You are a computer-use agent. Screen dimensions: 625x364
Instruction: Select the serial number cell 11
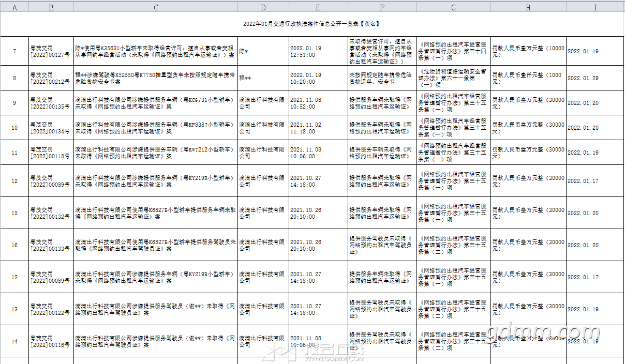[x=14, y=153]
